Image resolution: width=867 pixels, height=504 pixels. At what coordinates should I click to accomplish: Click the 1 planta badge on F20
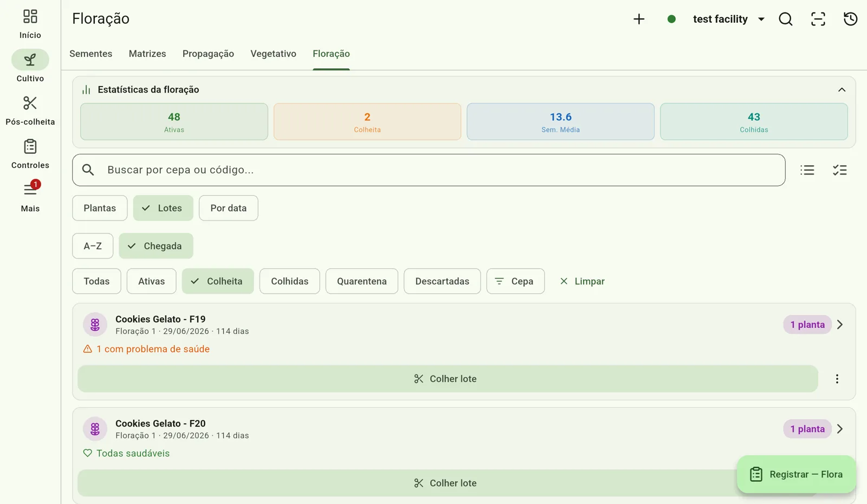tap(807, 429)
